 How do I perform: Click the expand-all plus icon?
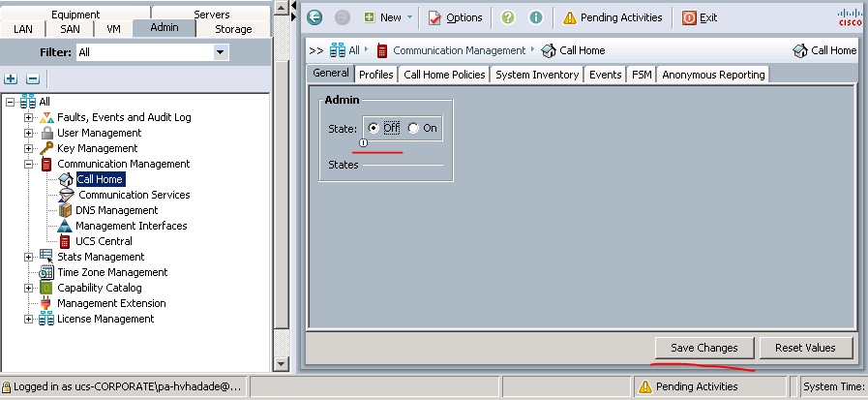coord(11,78)
